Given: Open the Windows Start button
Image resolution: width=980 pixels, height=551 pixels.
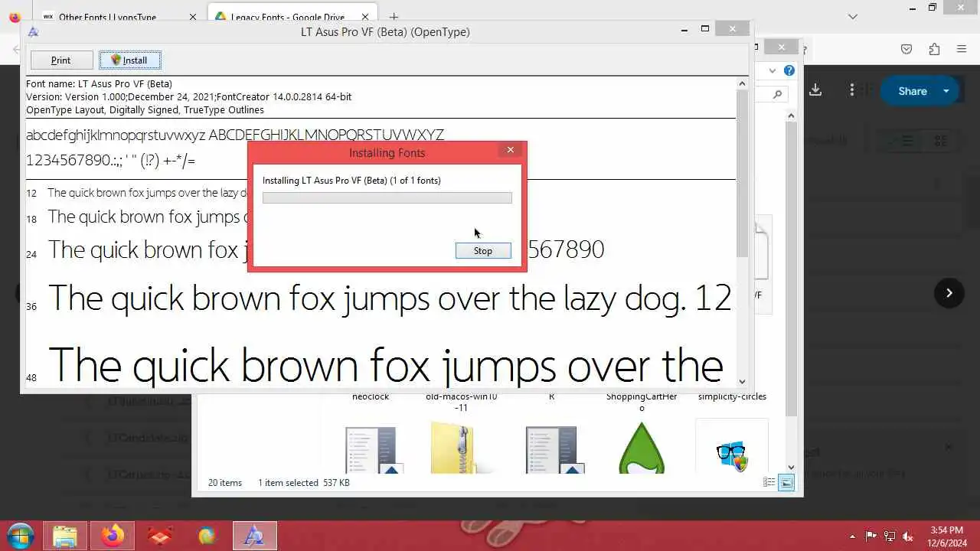Looking at the screenshot, I should (21, 536).
